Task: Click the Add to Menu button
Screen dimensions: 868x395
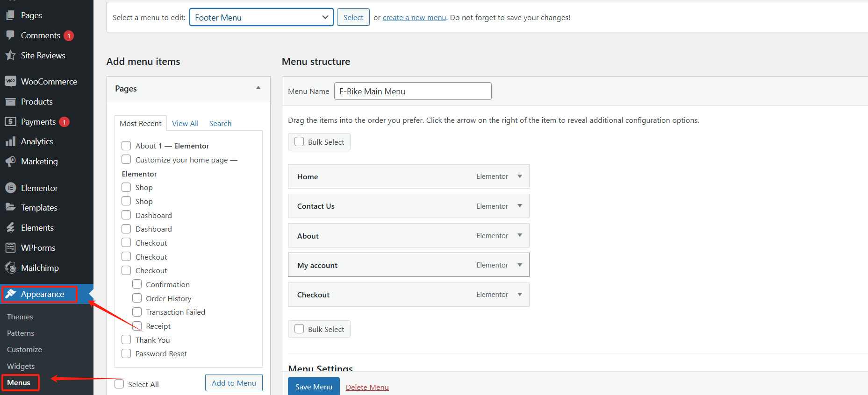Action: [234, 383]
